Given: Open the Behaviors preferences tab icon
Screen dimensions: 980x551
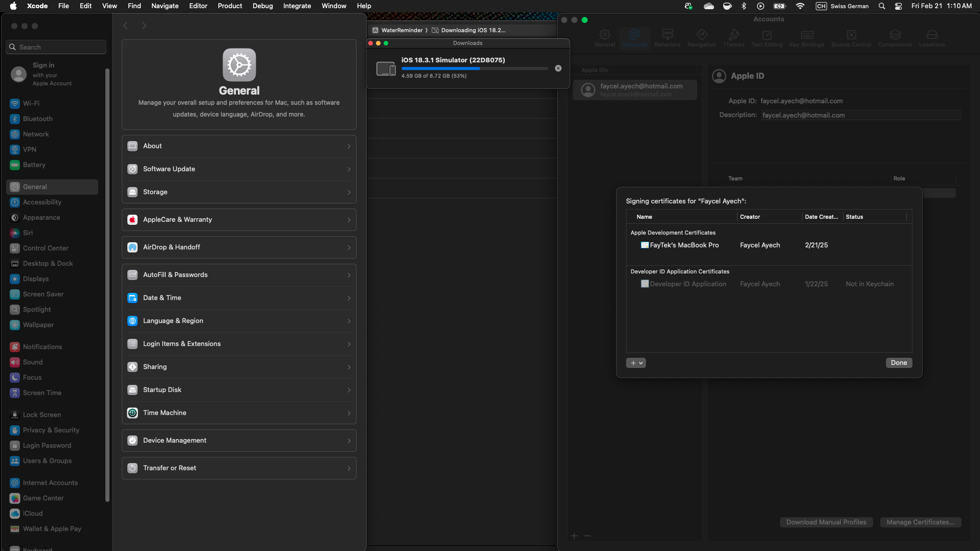Looking at the screenshot, I should [667, 35].
